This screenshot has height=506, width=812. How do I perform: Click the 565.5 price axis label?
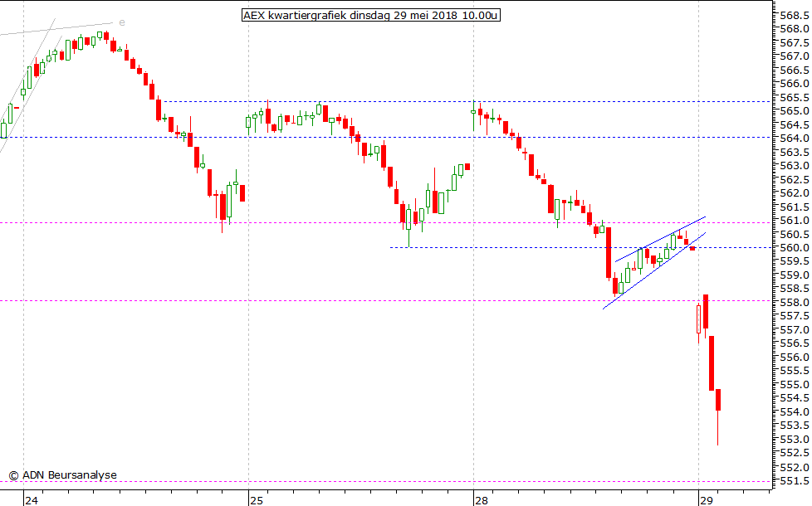pyautogui.click(x=795, y=97)
